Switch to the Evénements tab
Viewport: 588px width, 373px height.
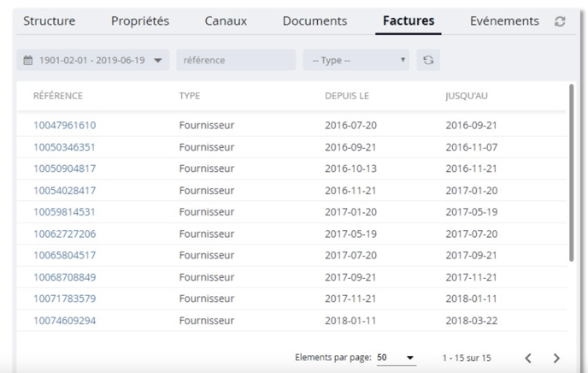tap(504, 21)
